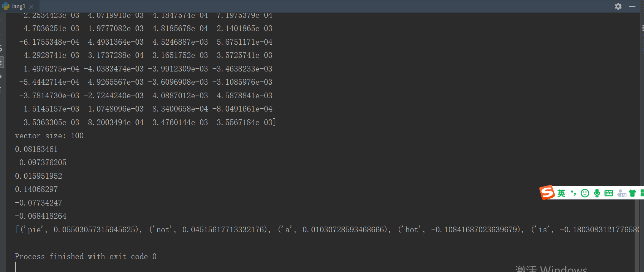Viewport: 644px width, 272px height.
Task: Open Sogou user account icon
Action: click(x=622, y=193)
